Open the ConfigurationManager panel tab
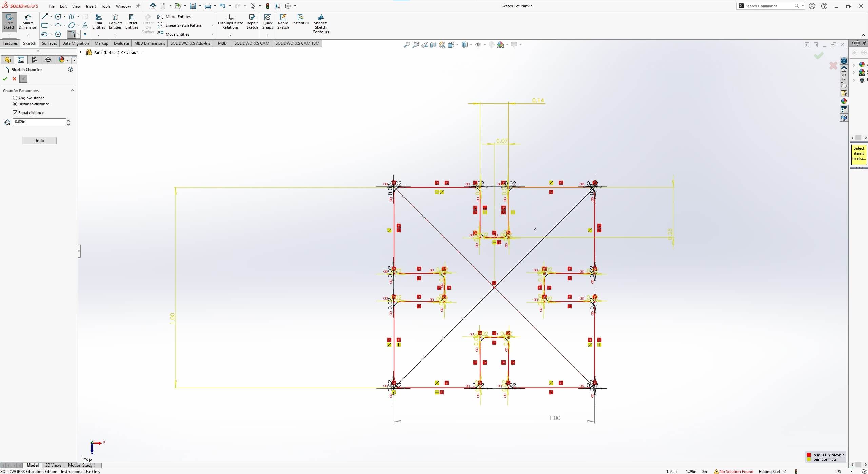 [x=35, y=60]
